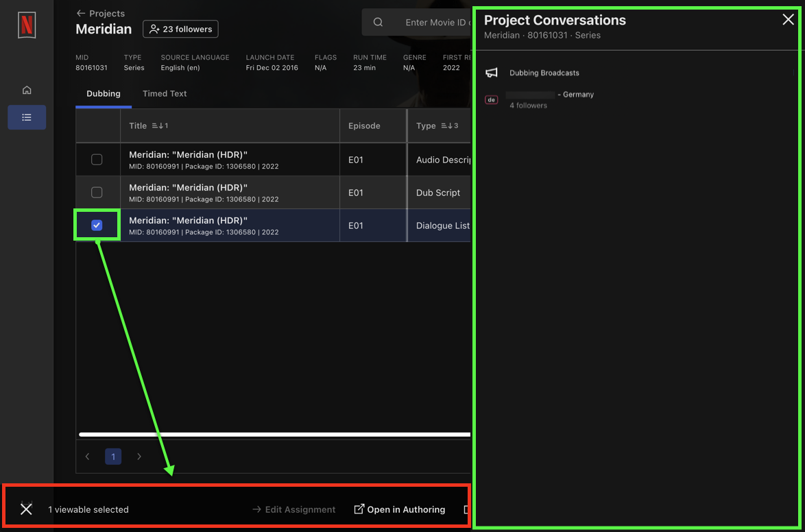The image size is (805, 532).
Task: Select page 1 in pagination
Action: pos(113,457)
